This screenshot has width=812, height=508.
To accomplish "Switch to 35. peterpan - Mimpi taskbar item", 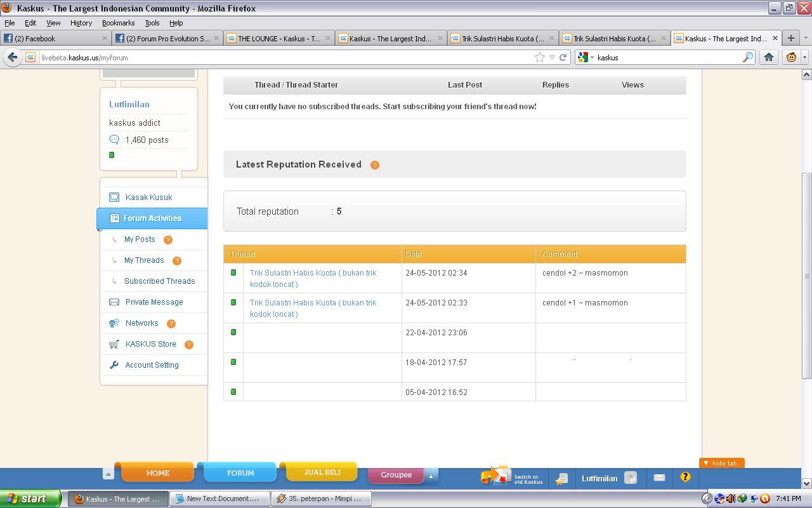I will pos(321,498).
